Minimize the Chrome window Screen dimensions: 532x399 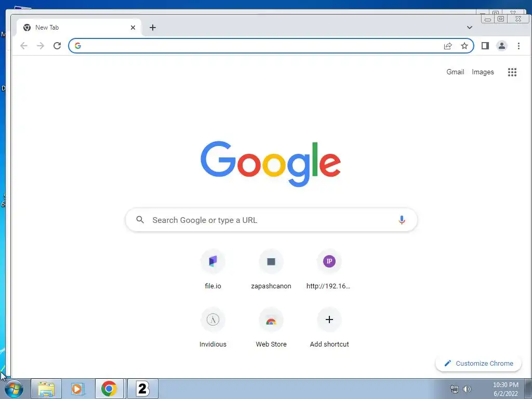[x=488, y=19]
